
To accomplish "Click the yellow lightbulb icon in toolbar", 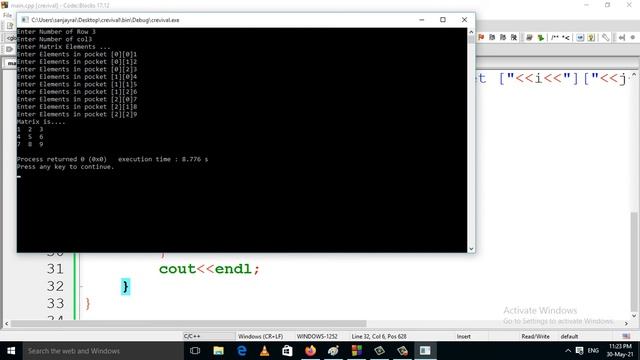I will tap(591, 38).
